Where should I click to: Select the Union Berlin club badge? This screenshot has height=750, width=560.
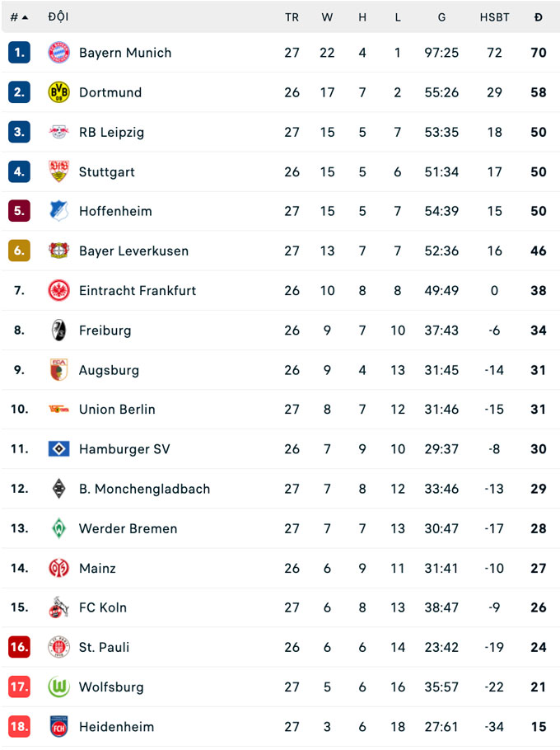coord(58,410)
